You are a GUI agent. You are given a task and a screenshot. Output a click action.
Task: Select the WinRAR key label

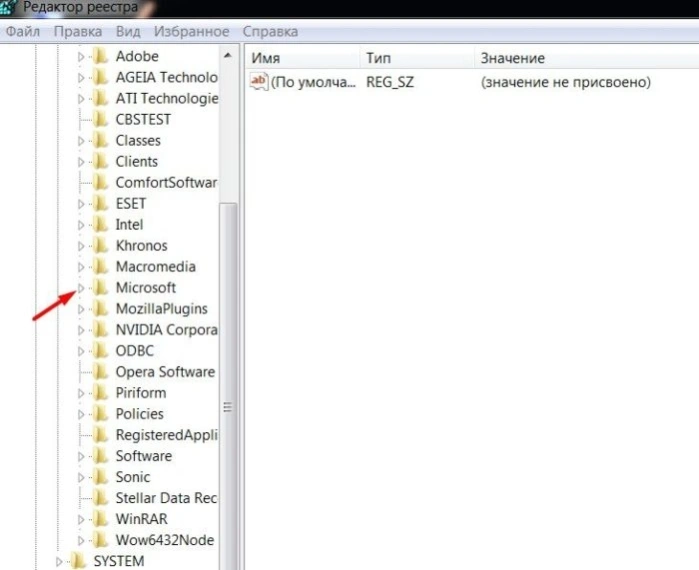[142, 519]
